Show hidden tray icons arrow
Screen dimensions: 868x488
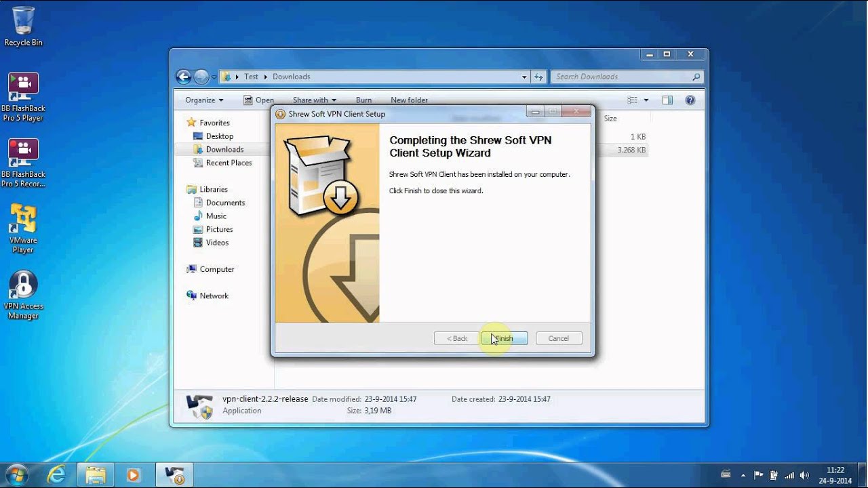tap(743, 475)
